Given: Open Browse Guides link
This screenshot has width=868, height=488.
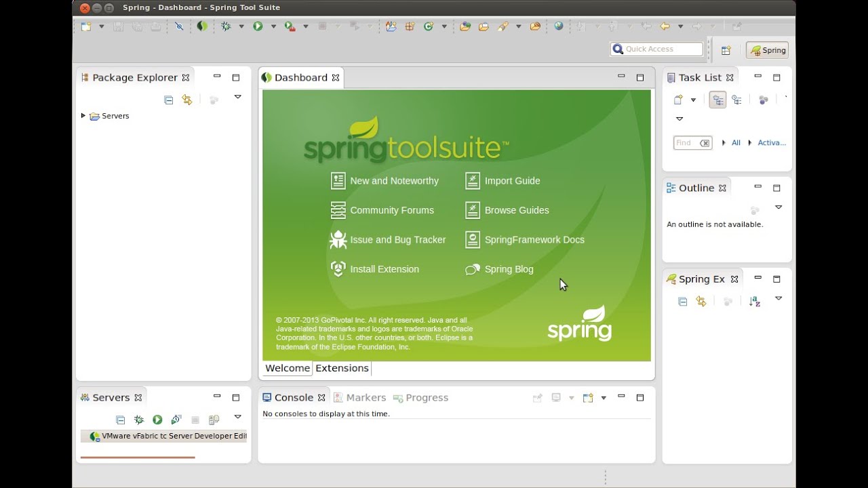Looking at the screenshot, I should 507,210.
